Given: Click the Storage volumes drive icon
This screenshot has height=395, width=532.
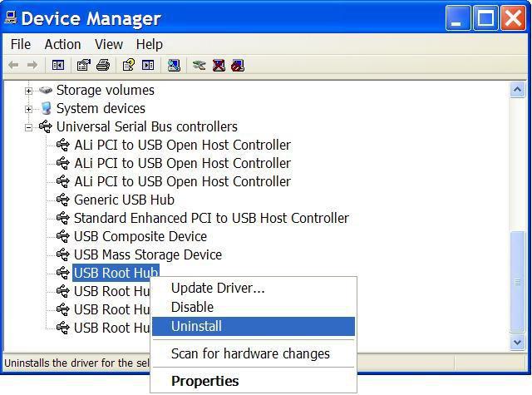Looking at the screenshot, I should tap(46, 90).
